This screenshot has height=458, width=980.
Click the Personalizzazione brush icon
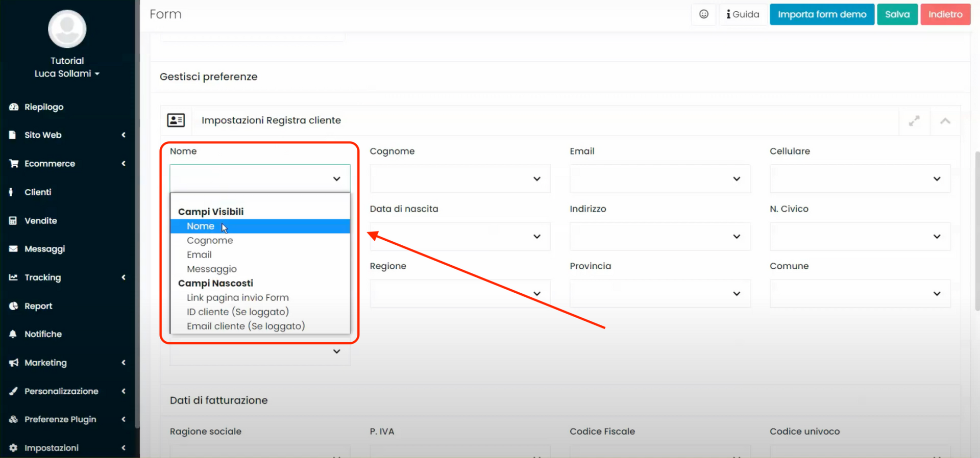tap(13, 391)
